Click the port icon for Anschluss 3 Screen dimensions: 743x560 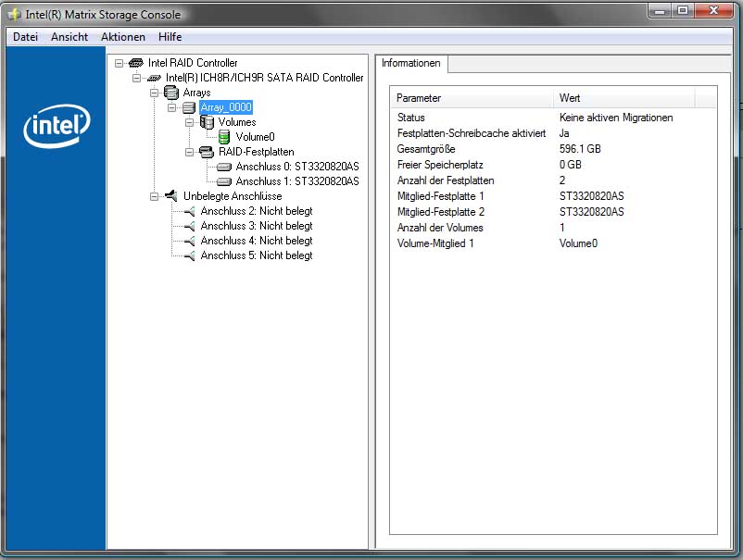click(190, 226)
